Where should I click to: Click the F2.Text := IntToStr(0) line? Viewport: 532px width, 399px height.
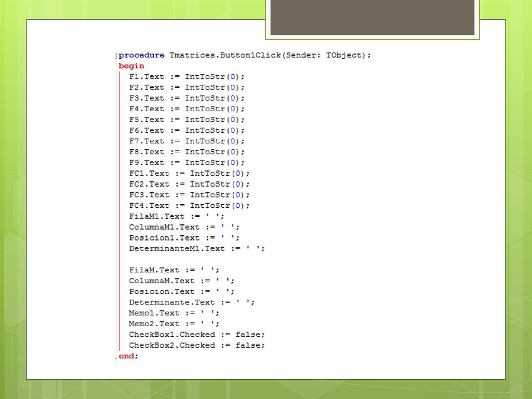point(187,87)
